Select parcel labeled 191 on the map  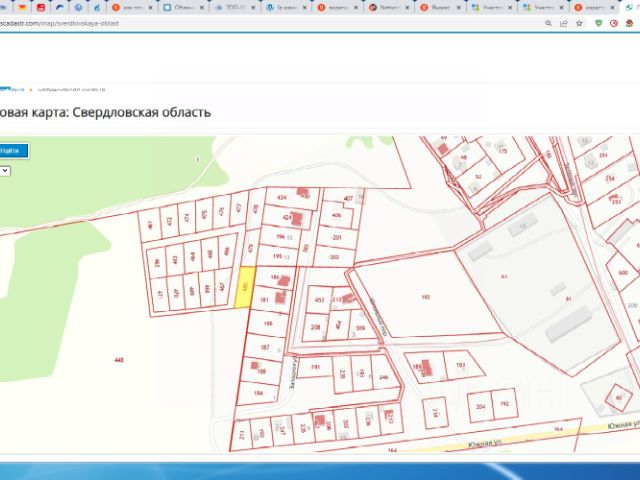[315, 367]
